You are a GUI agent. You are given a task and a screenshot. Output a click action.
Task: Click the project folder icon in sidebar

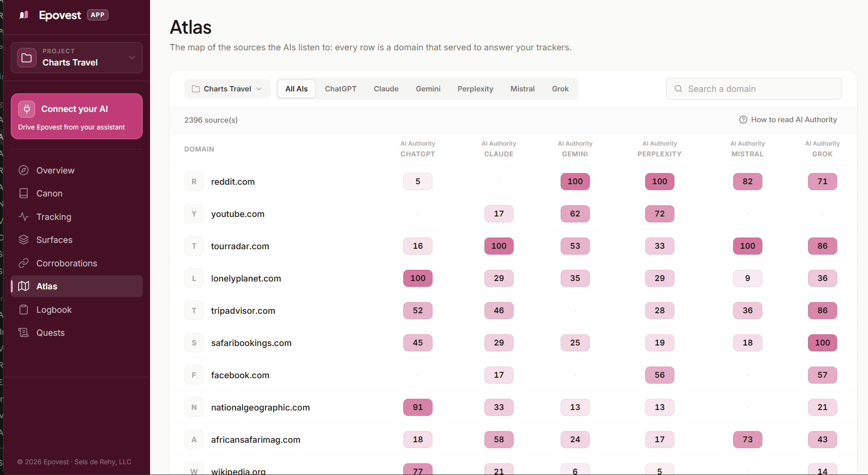click(27, 58)
